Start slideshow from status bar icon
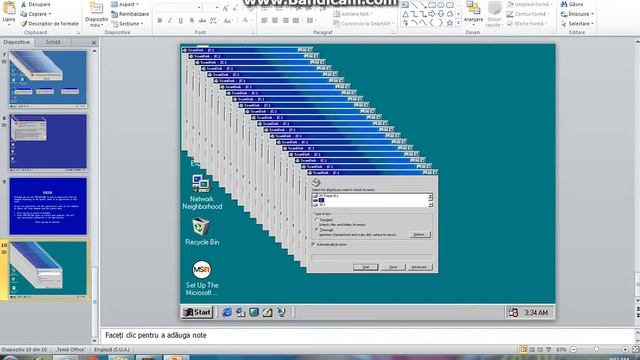Screen dimensions: 640x360 (x=549, y=349)
